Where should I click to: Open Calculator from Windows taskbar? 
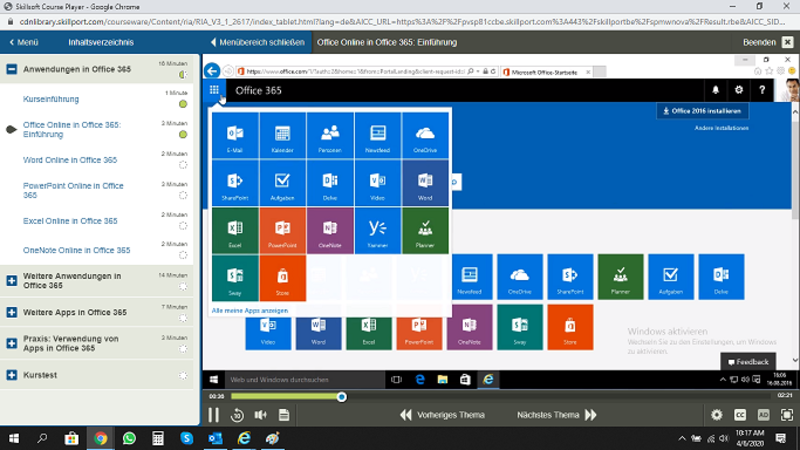coord(158,438)
